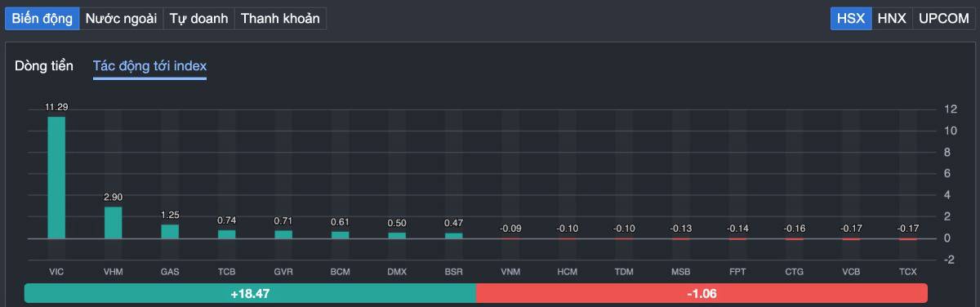Click the 0.50 value above DMX
The height and width of the screenshot is (307, 980).
coord(397,223)
